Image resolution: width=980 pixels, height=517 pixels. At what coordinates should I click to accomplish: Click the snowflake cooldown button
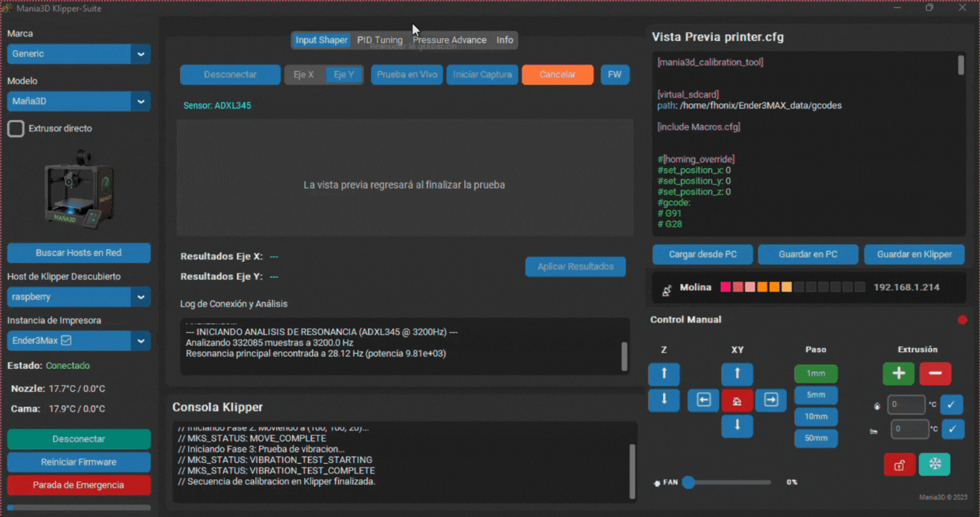(935, 465)
